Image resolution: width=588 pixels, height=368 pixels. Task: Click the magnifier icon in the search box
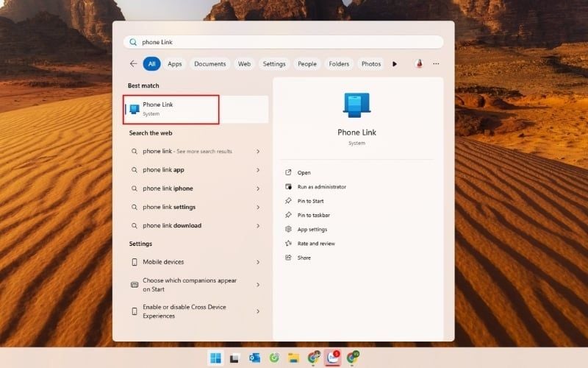[133, 42]
